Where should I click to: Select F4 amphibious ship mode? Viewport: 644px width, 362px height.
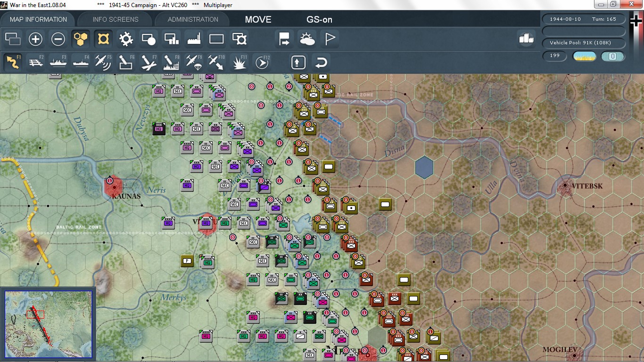pyautogui.click(x=81, y=62)
